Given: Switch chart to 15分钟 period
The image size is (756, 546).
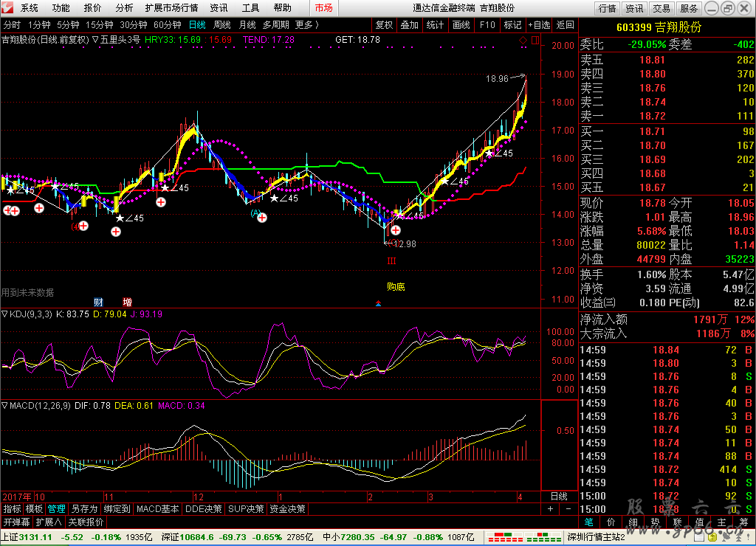Looking at the screenshot, I should (x=100, y=25).
